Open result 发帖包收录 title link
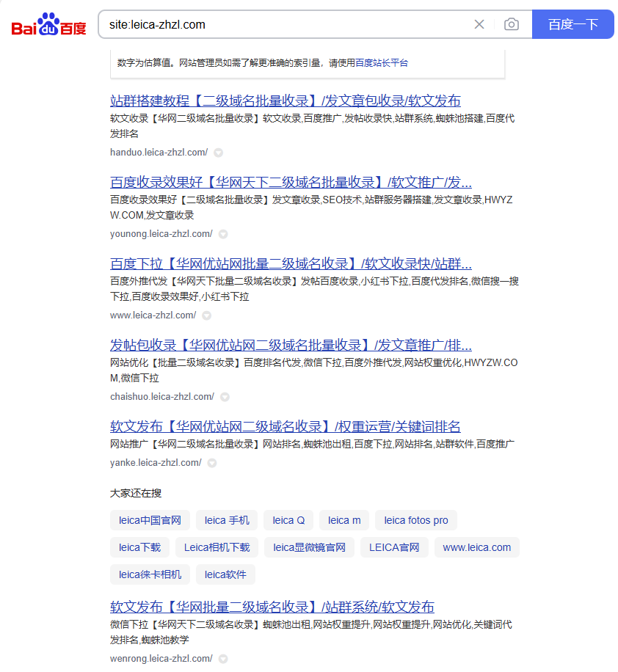This screenshot has width=618, height=672. coord(291,345)
